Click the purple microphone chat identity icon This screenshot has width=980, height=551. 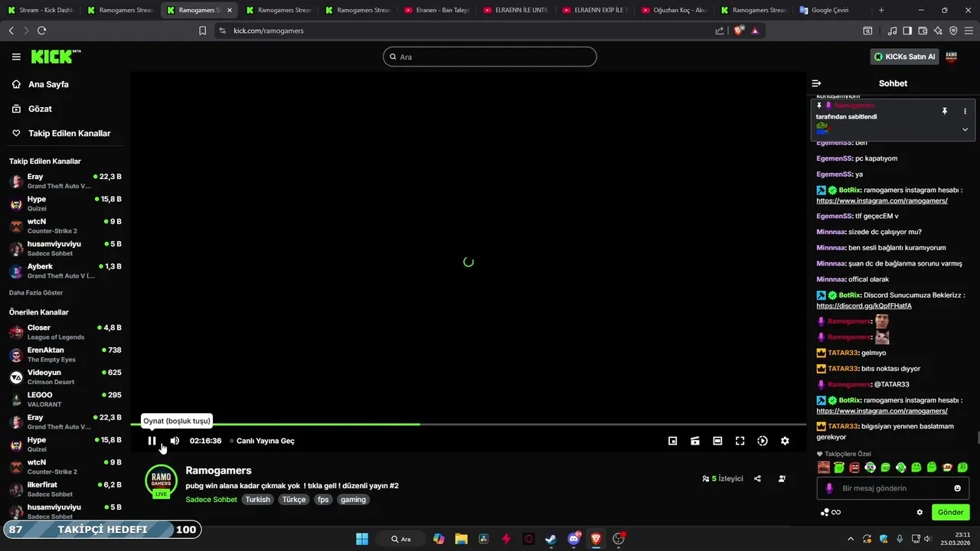pos(829,488)
